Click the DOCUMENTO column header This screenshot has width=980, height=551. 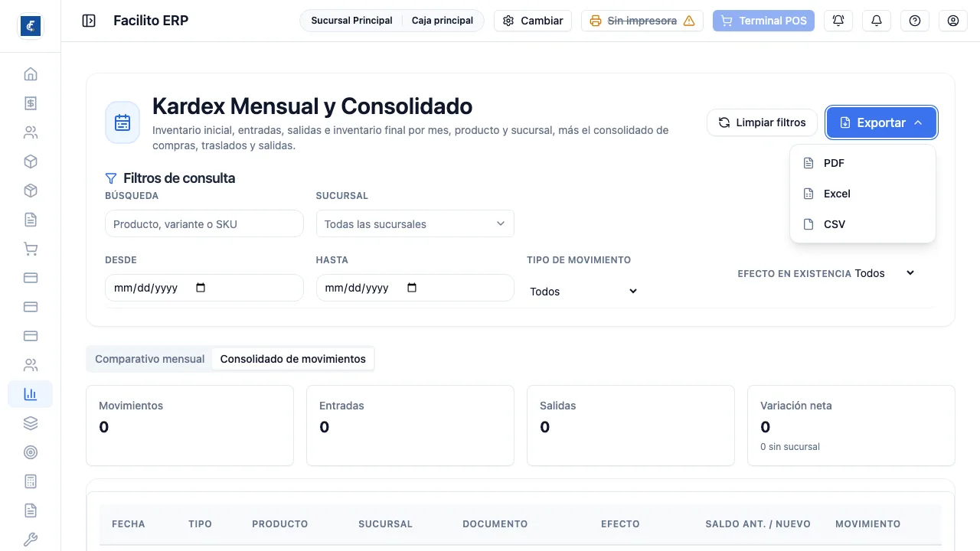tap(495, 524)
